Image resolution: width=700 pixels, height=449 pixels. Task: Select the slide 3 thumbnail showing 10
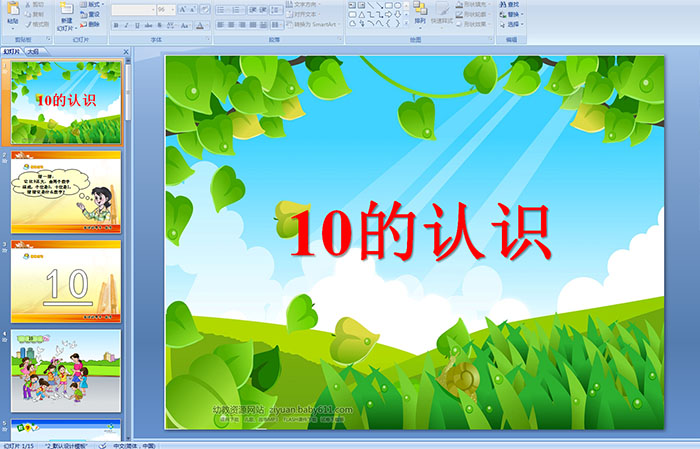tap(66, 280)
